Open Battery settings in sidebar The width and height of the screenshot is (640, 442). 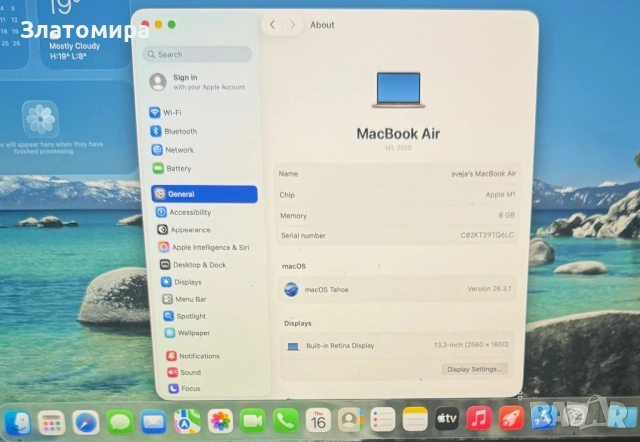(172, 168)
